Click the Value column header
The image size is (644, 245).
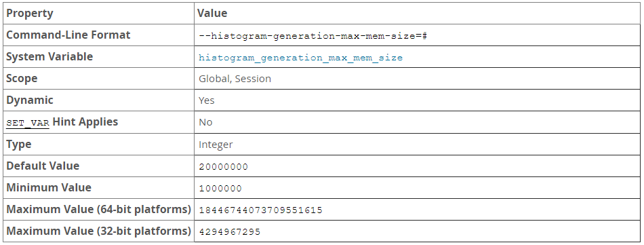[x=212, y=14]
